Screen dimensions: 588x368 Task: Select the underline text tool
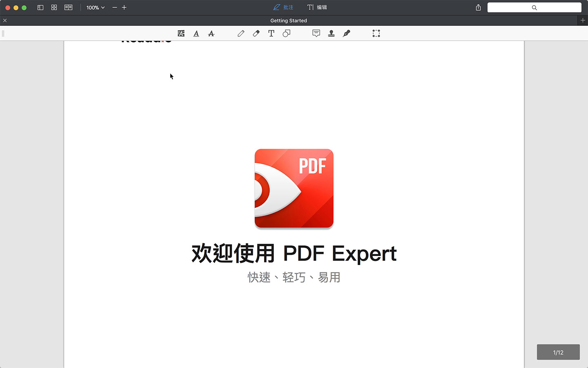click(x=196, y=34)
